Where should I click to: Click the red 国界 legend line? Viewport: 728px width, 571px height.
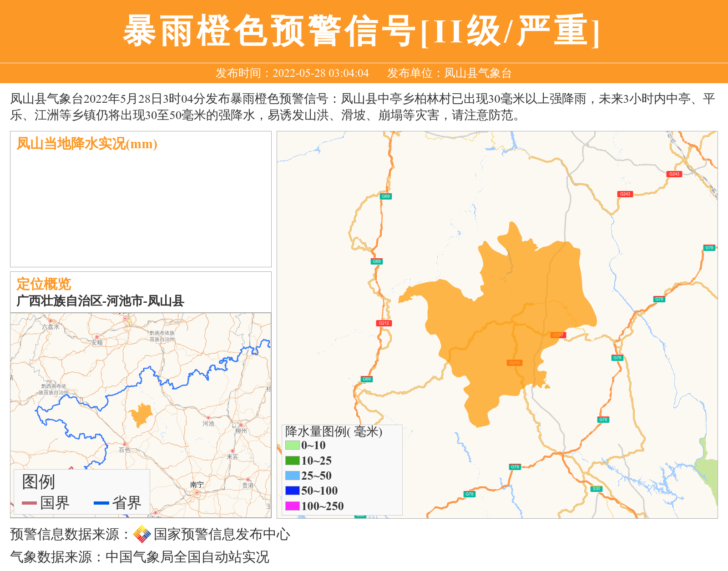coord(29,503)
